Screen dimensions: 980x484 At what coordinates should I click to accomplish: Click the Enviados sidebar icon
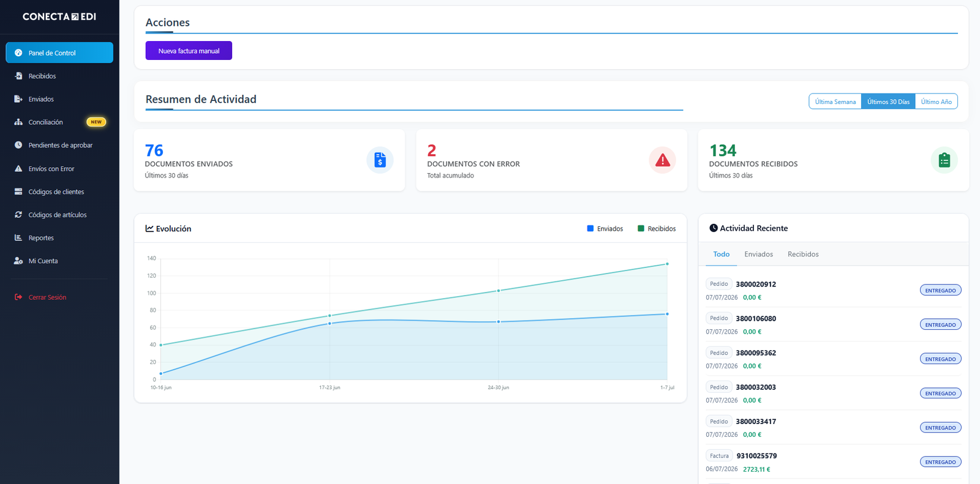18,99
